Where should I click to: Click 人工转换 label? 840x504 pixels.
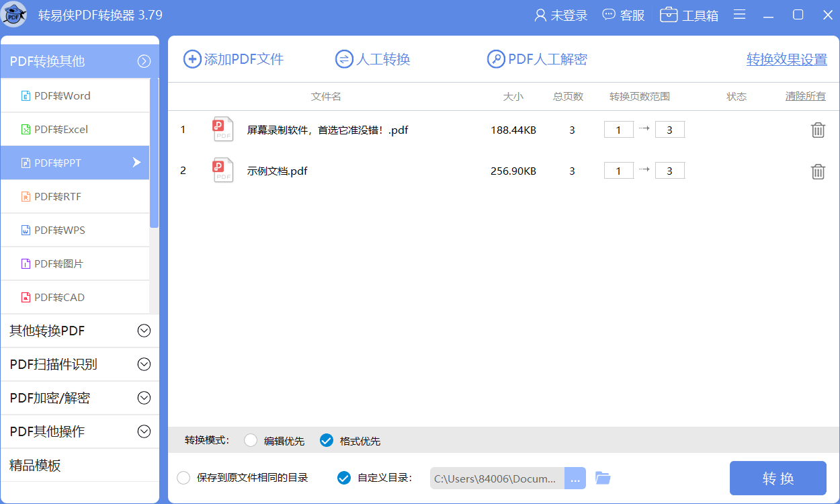(x=383, y=59)
